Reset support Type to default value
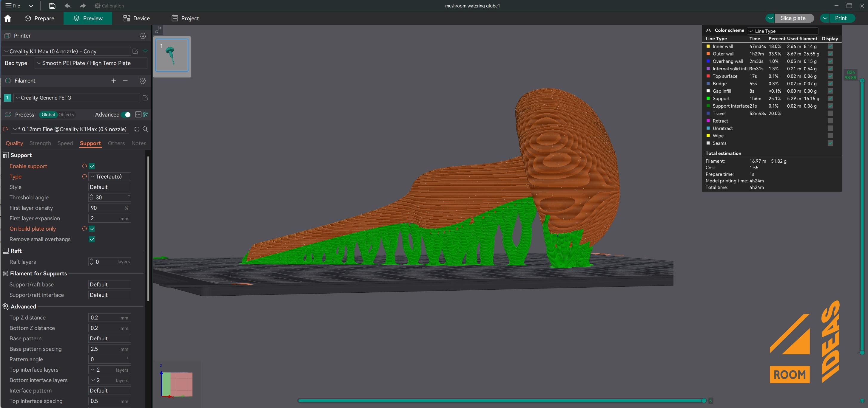 [x=84, y=176]
